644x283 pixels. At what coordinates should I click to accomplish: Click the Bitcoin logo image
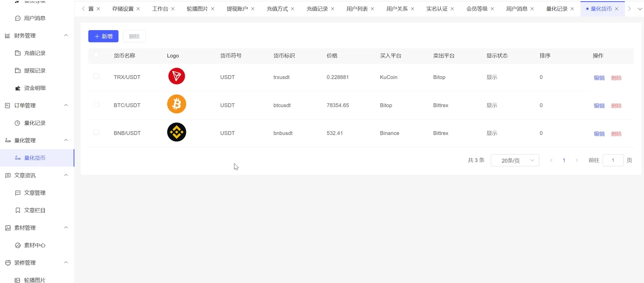pyautogui.click(x=177, y=104)
